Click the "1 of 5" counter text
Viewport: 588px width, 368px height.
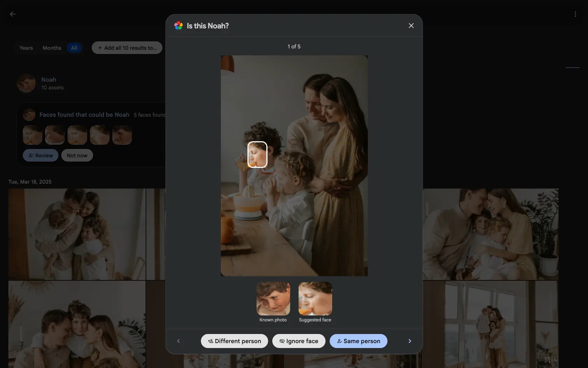294,47
